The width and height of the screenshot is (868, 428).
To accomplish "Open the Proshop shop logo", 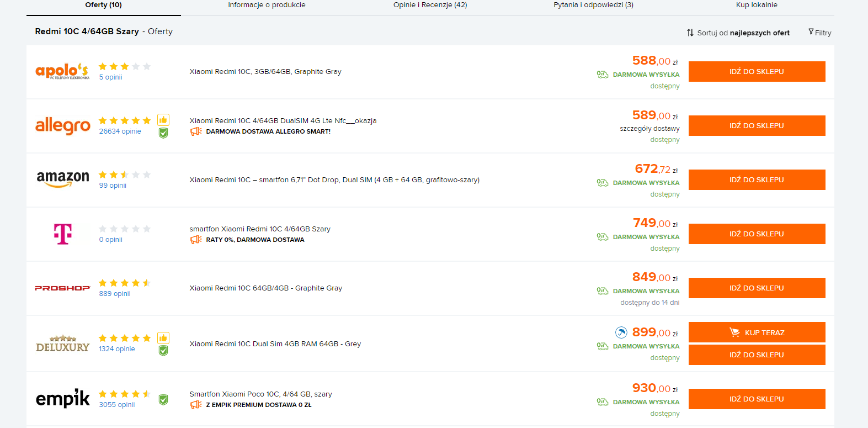I will [x=62, y=288].
